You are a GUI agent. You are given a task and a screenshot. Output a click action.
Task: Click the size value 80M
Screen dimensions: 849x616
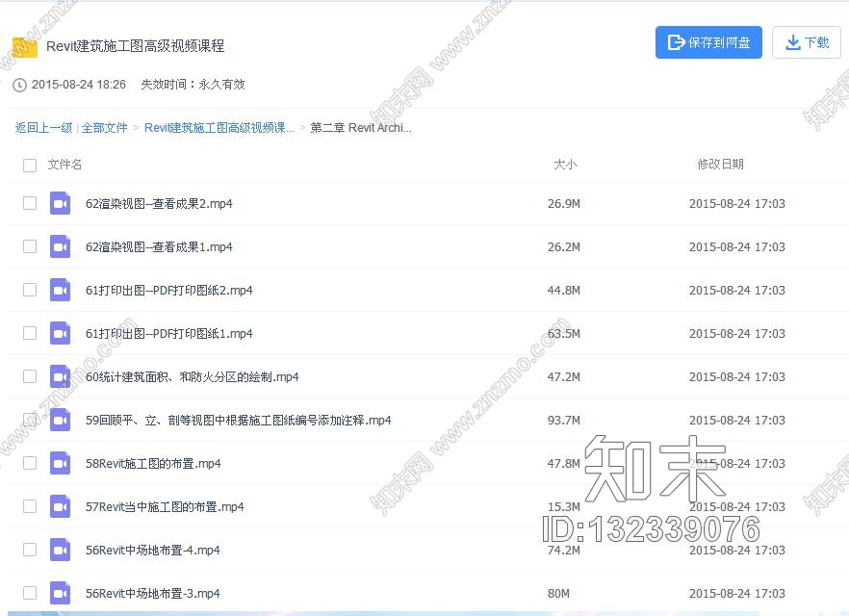tap(558, 593)
